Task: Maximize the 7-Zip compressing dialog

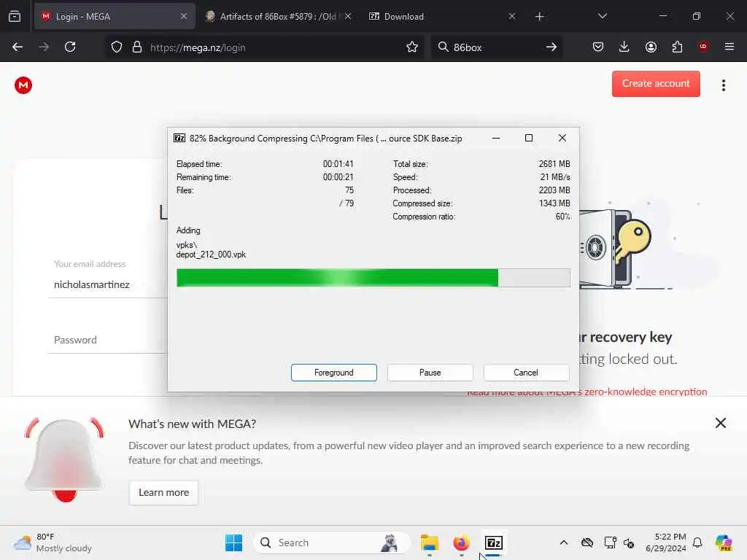Action: pyautogui.click(x=529, y=138)
